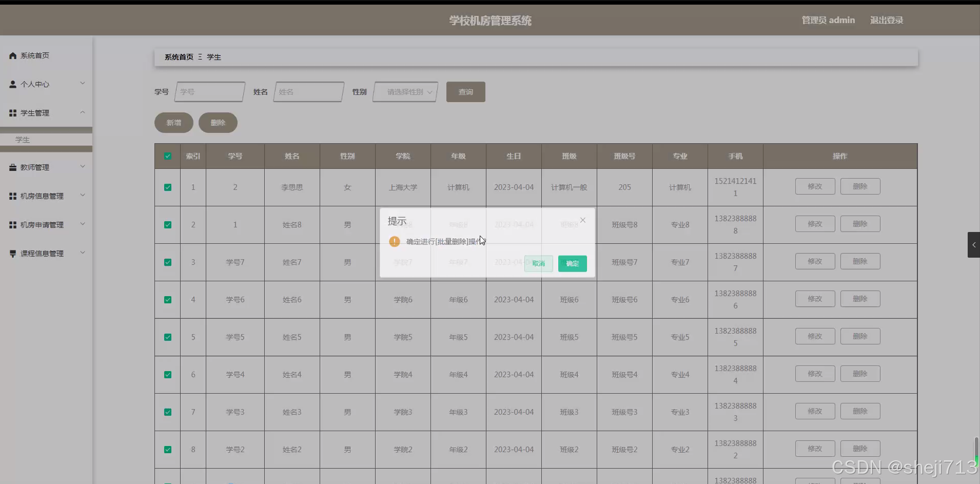Uncheck the row checkbox for 李思思
This screenshot has width=980, height=484.
167,187
